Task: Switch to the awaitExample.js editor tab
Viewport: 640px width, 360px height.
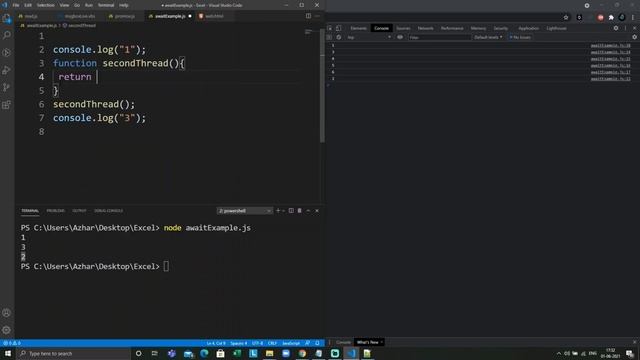Action: pos(170,16)
